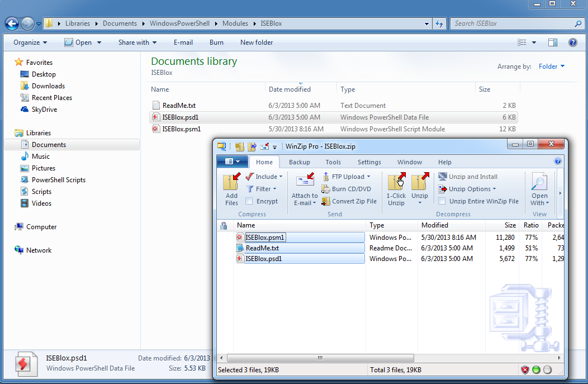588x384 pixels.
Task: Click the E-mail button in Explorer's toolbar
Action: pos(183,42)
